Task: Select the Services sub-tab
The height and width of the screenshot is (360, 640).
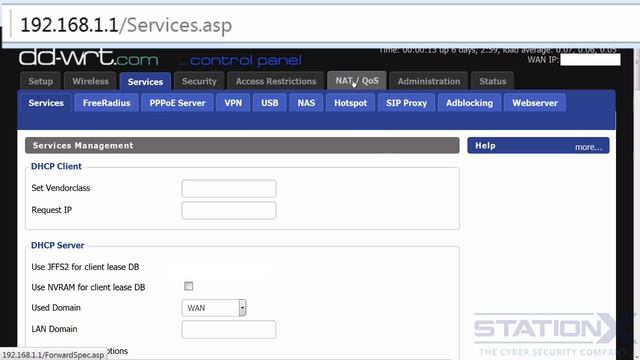Action: coord(46,103)
